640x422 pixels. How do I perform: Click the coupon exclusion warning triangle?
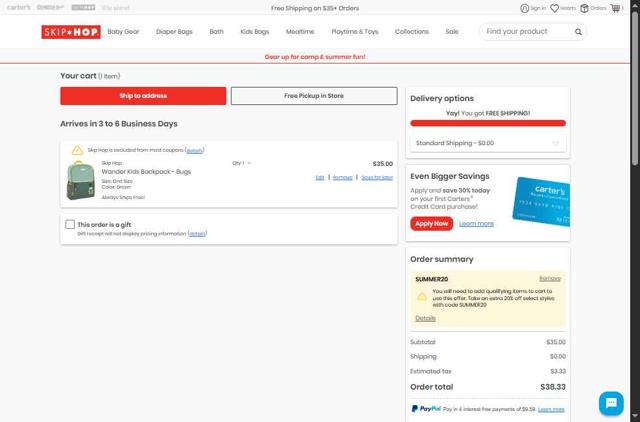coord(77,150)
